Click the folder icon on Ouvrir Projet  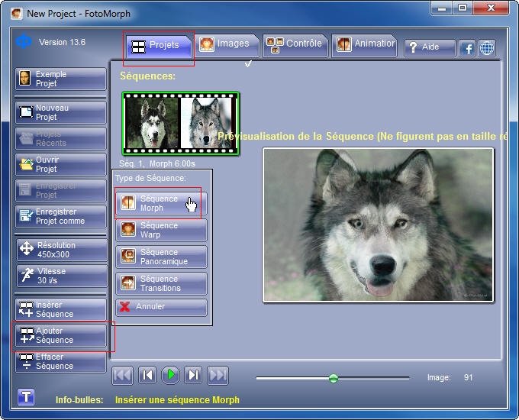pos(27,164)
